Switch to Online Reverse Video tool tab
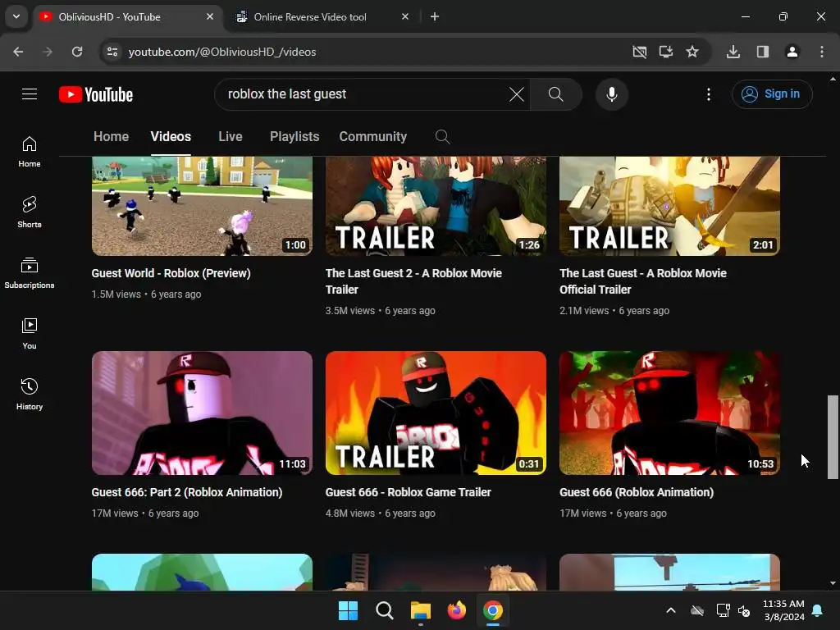The width and height of the screenshot is (840, 630). coord(310,17)
